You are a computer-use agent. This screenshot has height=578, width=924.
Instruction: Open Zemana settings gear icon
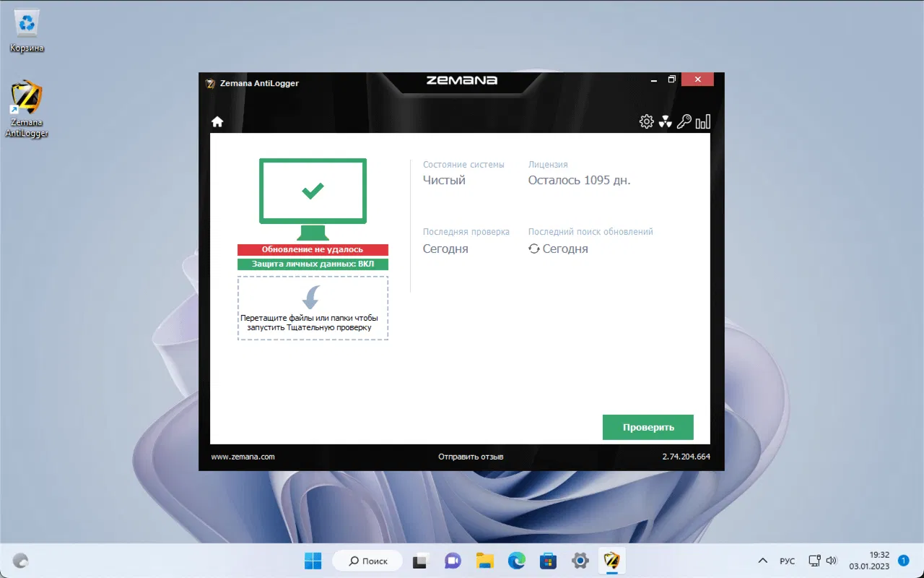pyautogui.click(x=647, y=121)
